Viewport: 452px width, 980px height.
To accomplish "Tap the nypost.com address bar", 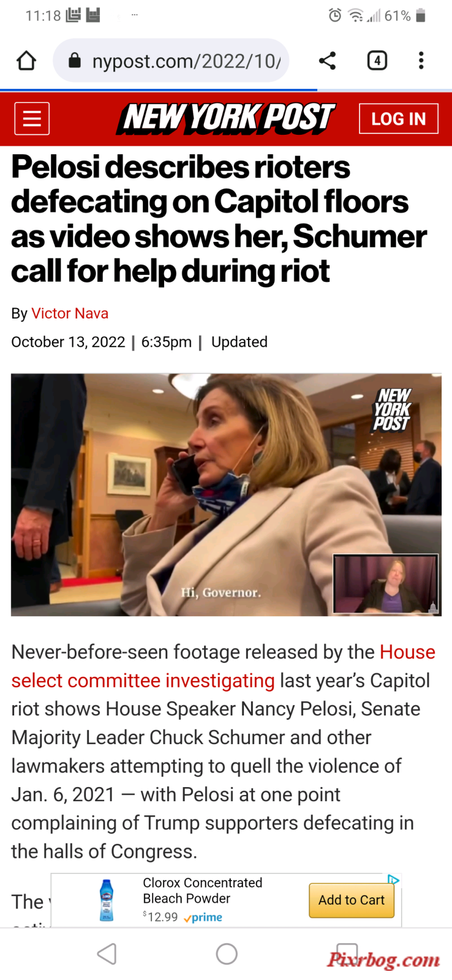I will (x=171, y=61).
